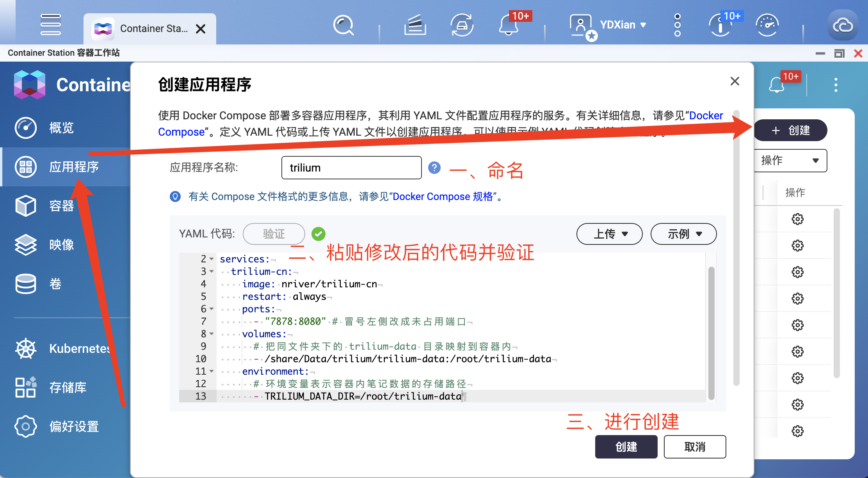
Task: Click the fourth row settings gear icon
Action: pos(798,299)
